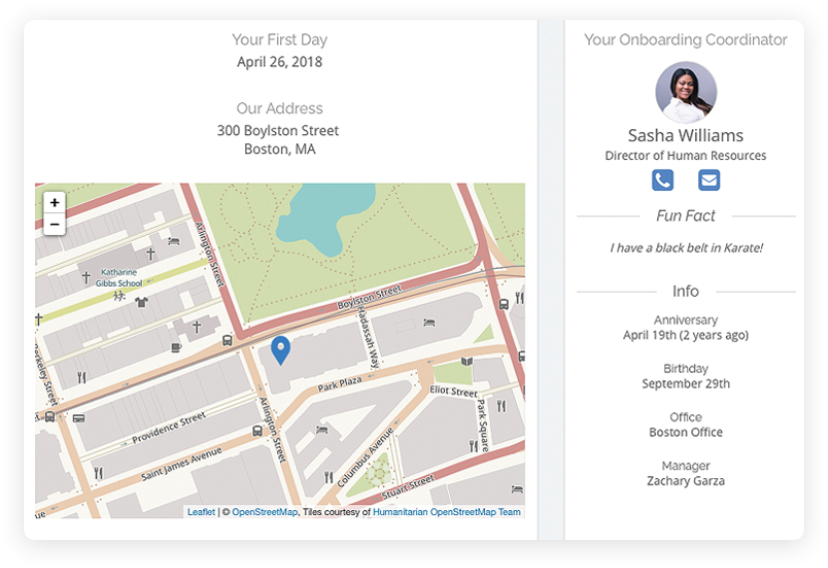Click the hotel bed icon above Park Plaza
This screenshot has width=828, height=568.
point(429,322)
